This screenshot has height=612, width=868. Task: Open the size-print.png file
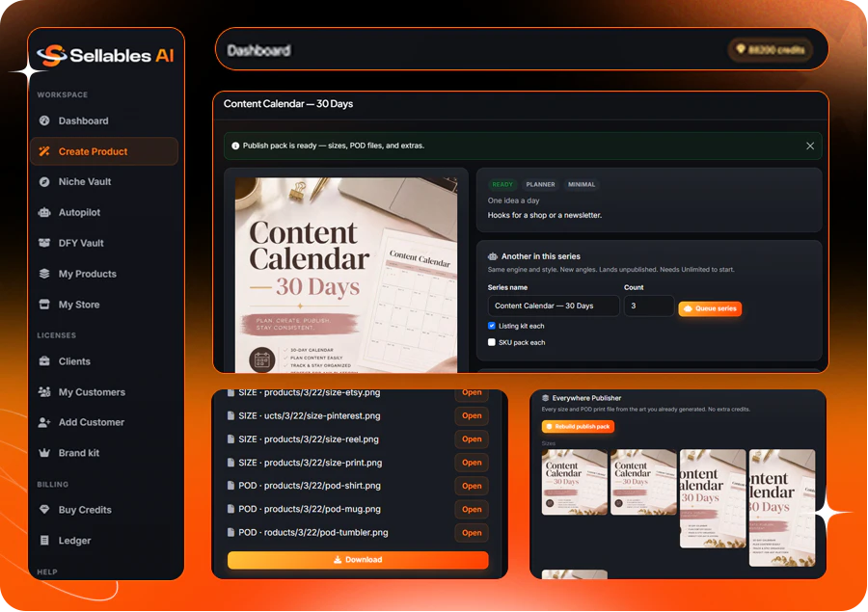pos(472,463)
